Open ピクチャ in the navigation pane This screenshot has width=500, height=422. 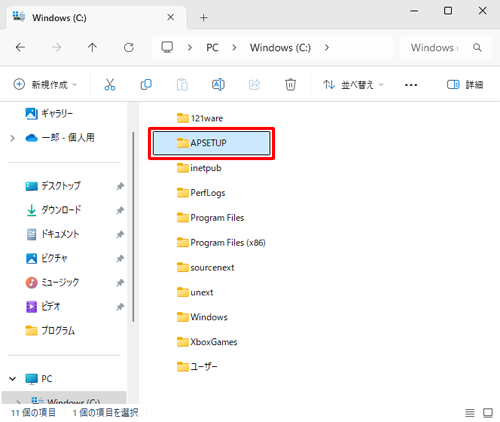click(x=47, y=258)
